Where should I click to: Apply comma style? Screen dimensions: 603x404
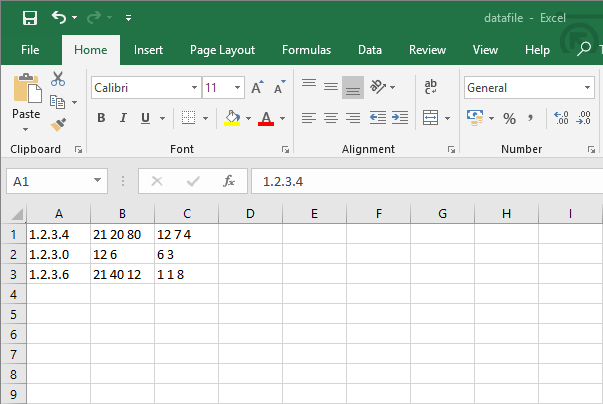[531, 118]
